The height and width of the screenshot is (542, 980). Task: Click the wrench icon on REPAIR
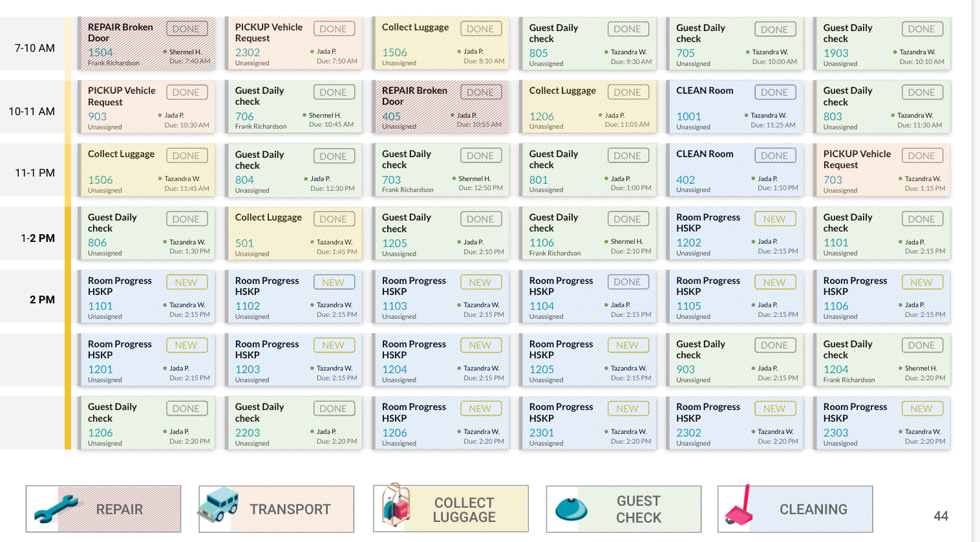[56, 508]
